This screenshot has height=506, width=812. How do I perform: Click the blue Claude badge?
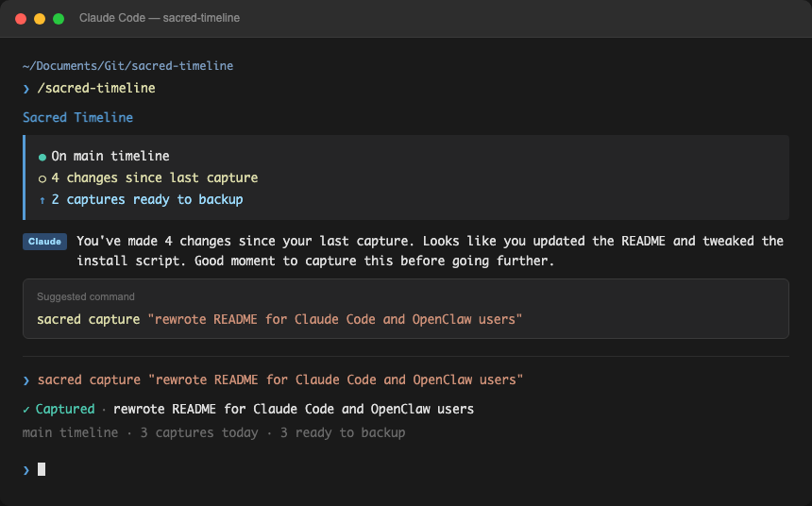coord(44,242)
